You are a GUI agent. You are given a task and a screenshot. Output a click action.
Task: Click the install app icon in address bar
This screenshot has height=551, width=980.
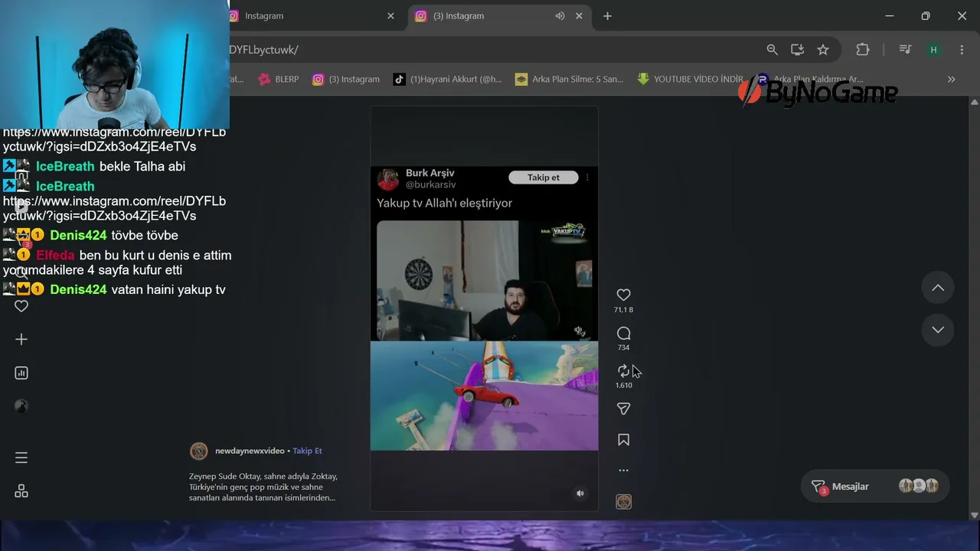click(797, 50)
